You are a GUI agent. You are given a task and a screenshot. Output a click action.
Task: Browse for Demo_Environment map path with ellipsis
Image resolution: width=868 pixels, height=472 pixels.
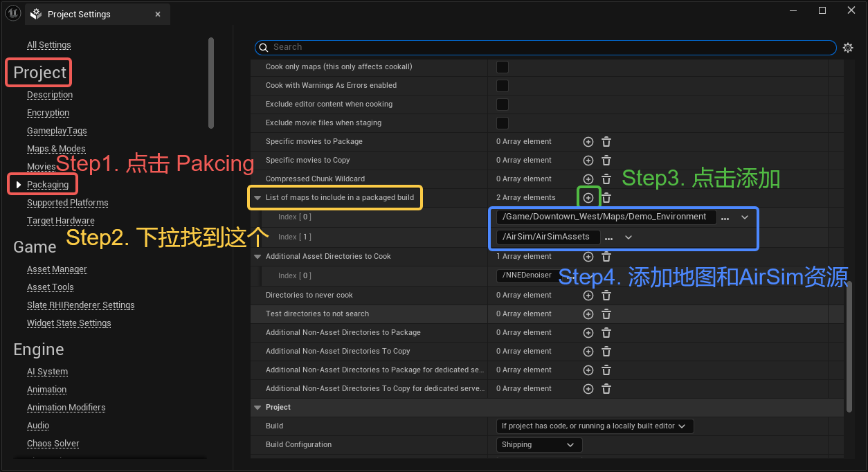[725, 217]
